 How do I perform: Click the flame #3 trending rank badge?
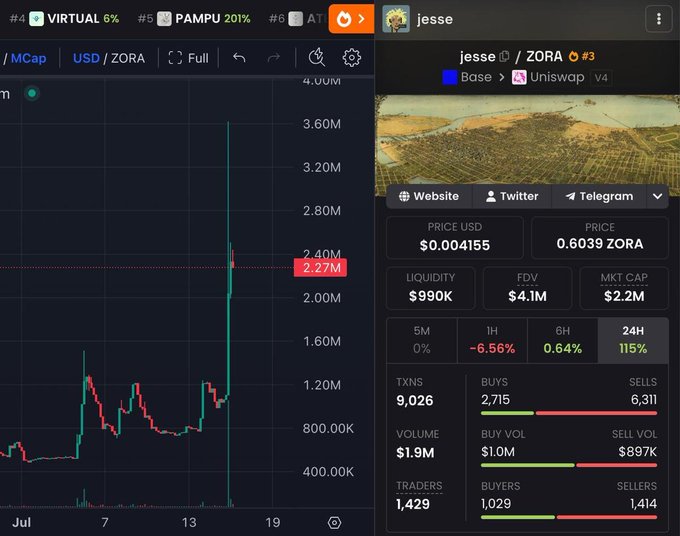click(x=582, y=56)
